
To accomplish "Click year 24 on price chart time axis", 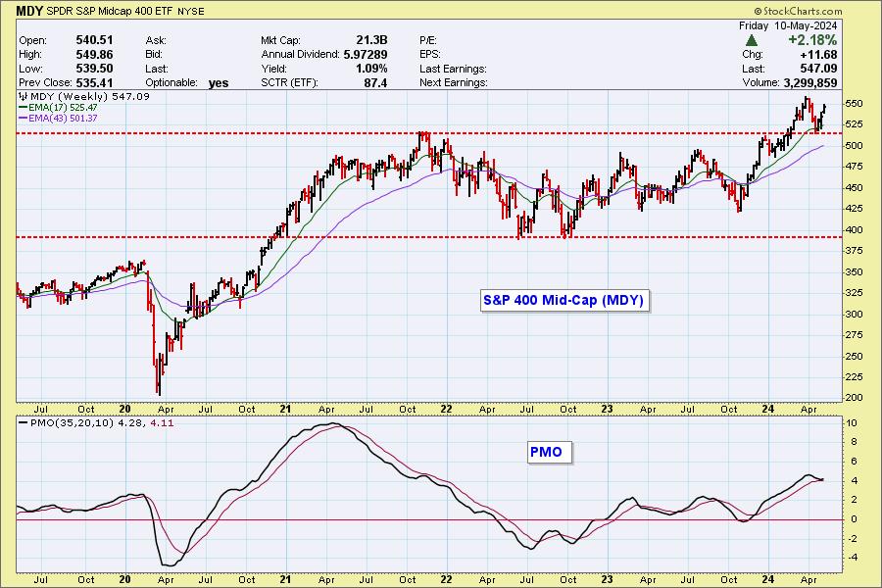I will coord(767,409).
